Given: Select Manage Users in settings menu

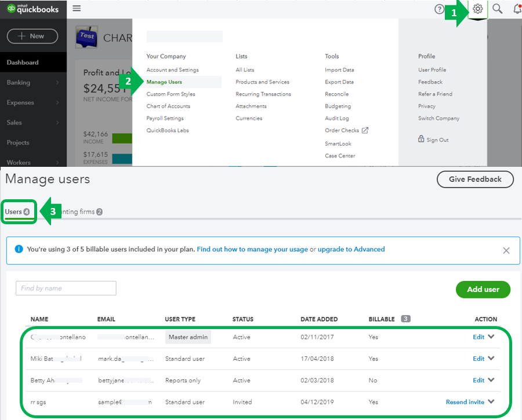Looking at the screenshot, I should click(164, 82).
